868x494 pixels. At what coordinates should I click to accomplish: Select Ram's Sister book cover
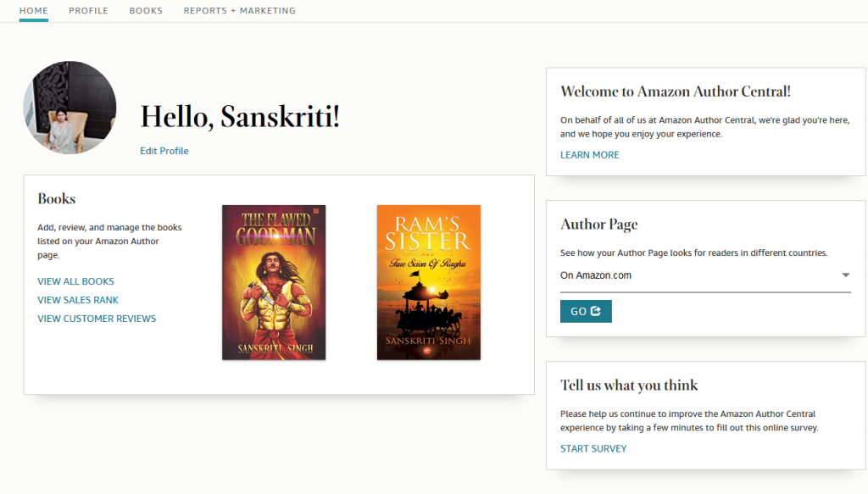[x=428, y=282]
